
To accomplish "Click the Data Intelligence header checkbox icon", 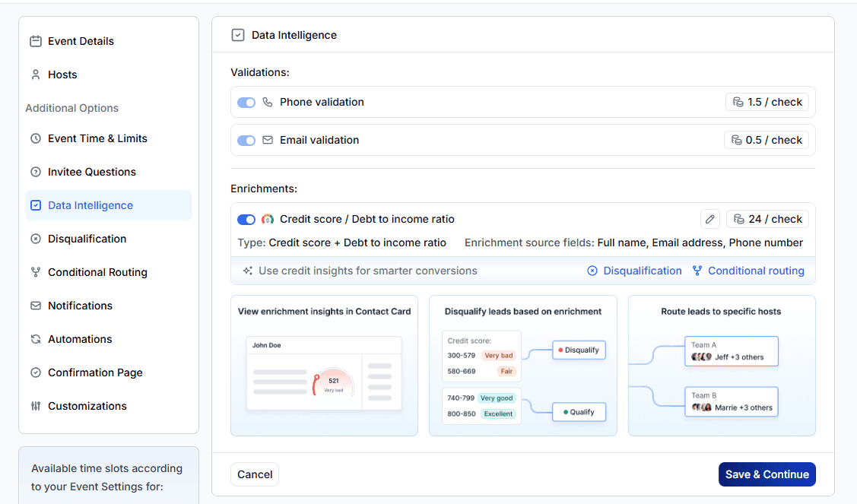I will coord(238,35).
